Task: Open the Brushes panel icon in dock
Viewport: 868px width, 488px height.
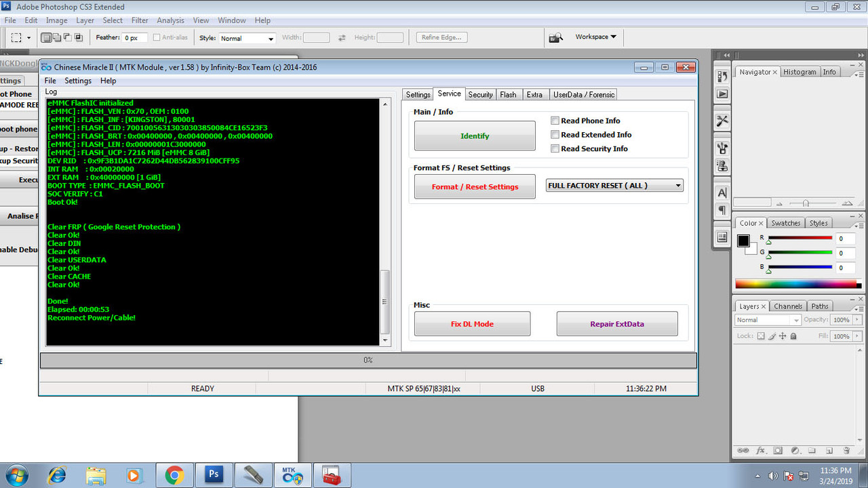Action: click(722, 148)
